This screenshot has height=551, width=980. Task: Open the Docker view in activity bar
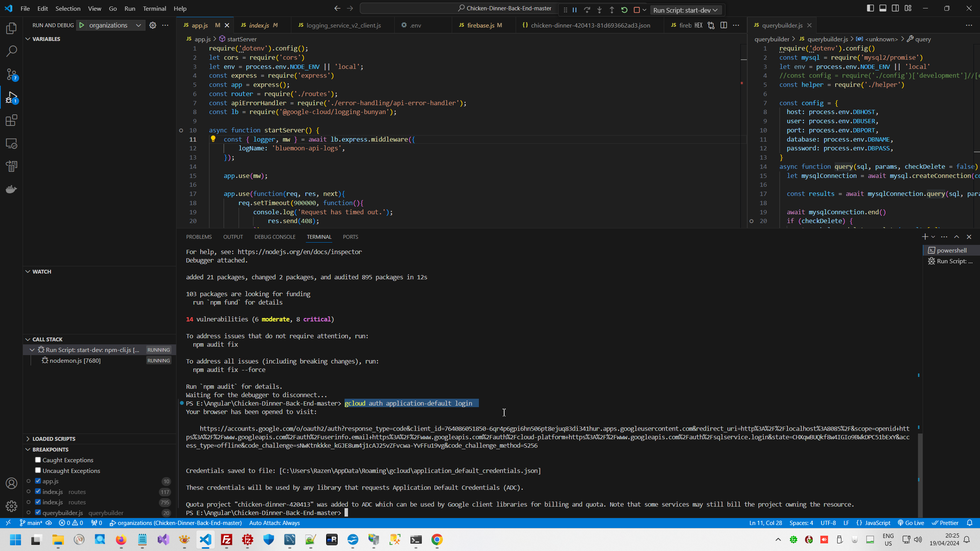(x=11, y=189)
